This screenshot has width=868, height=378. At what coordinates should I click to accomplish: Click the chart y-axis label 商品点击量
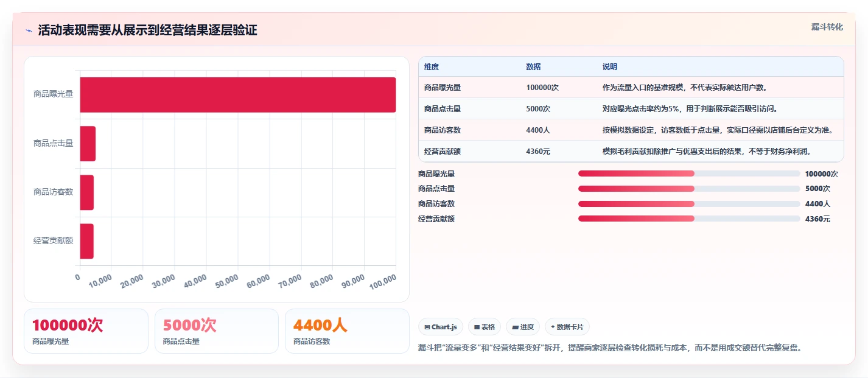click(53, 143)
